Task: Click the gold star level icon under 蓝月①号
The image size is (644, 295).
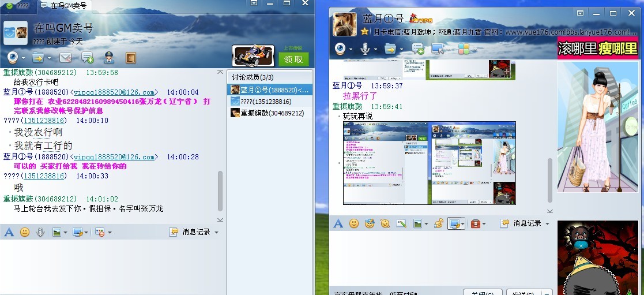Action: [x=364, y=32]
